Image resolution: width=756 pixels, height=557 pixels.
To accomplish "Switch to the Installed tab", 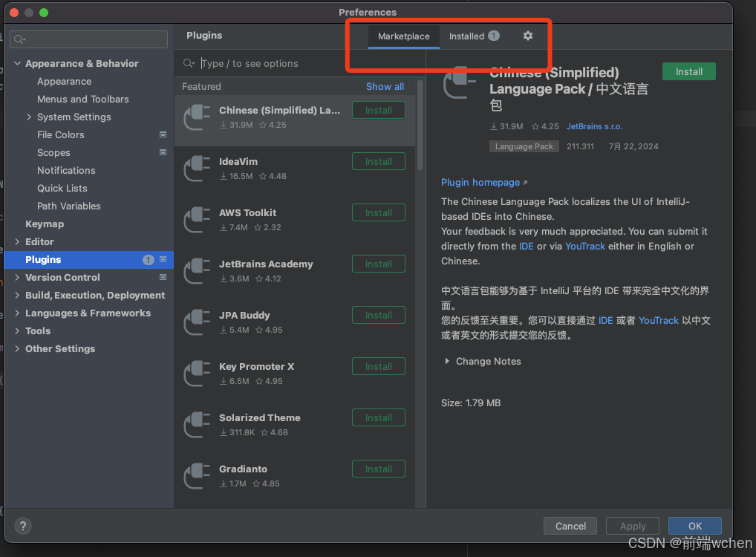I will [474, 36].
